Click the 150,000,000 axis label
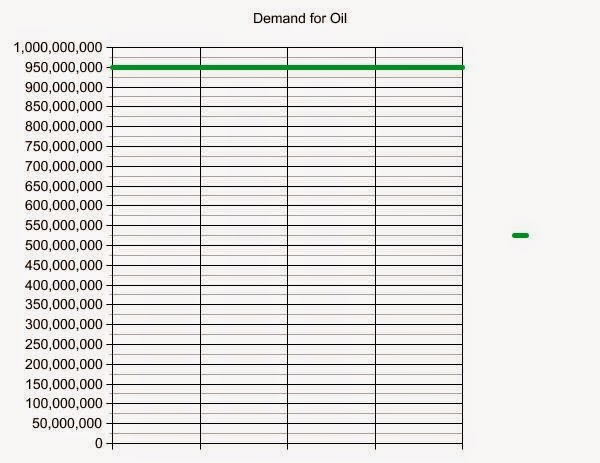 point(64,384)
